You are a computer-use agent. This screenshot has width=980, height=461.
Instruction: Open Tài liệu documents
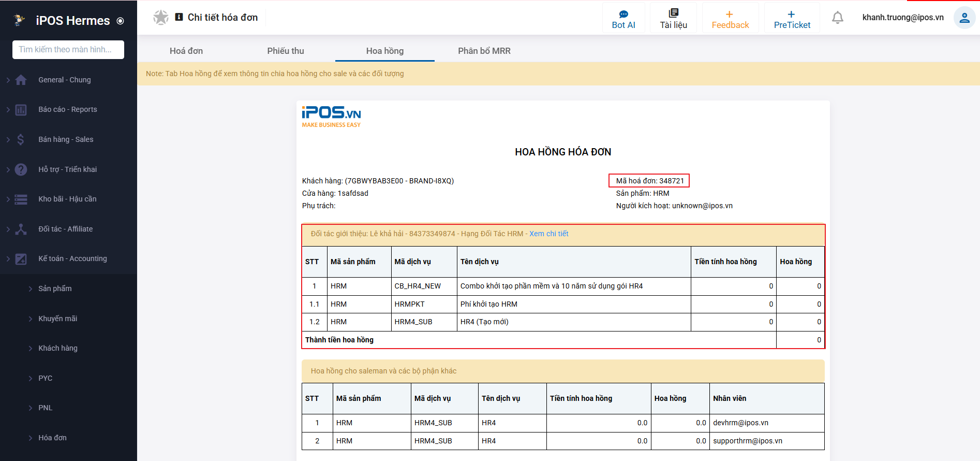tap(673, 19)
